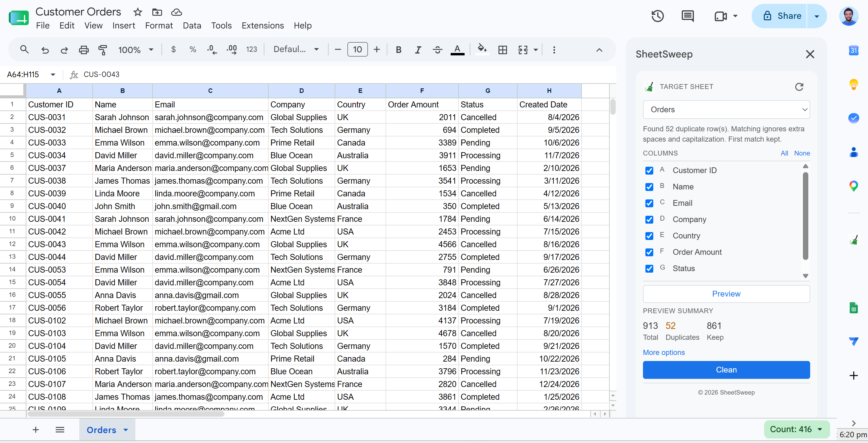868x443 pixels.
Task: Open the font family dropdown
Action: 296,50
